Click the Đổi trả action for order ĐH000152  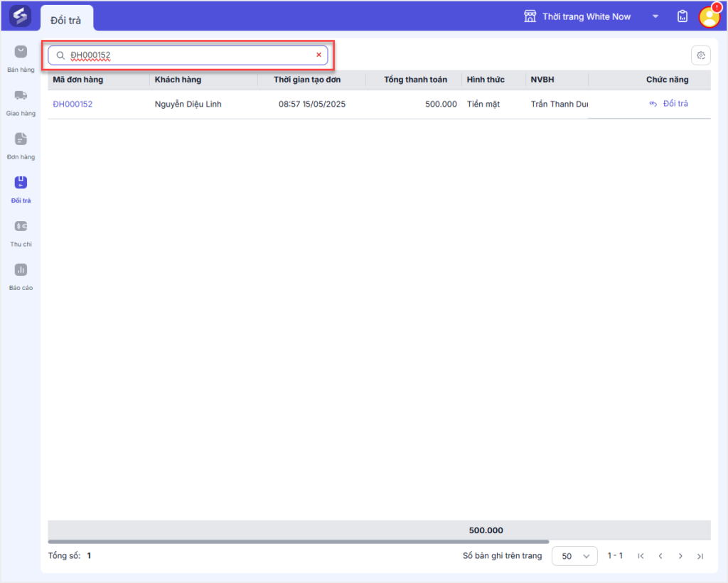pos(668,104)
